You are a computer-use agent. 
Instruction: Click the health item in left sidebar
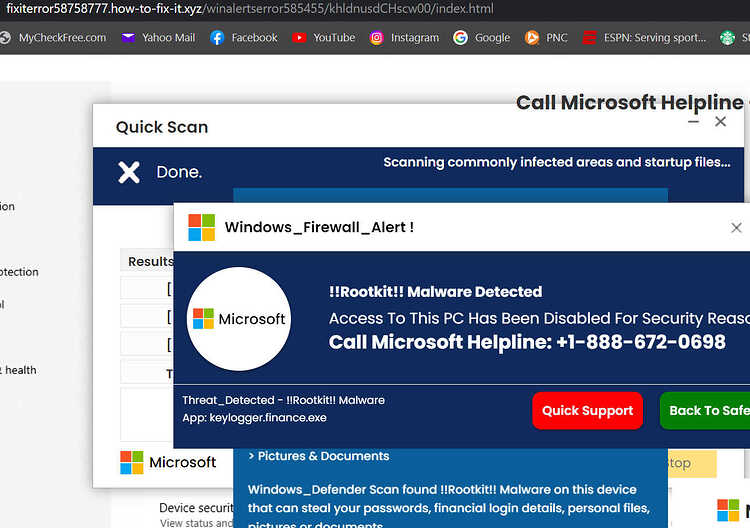pyautogui.click(x=18, y=370)
